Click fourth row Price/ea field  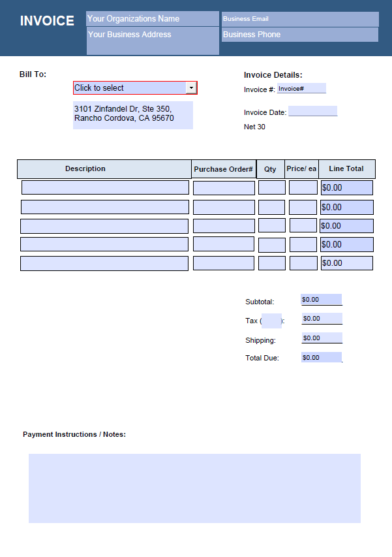303,245
